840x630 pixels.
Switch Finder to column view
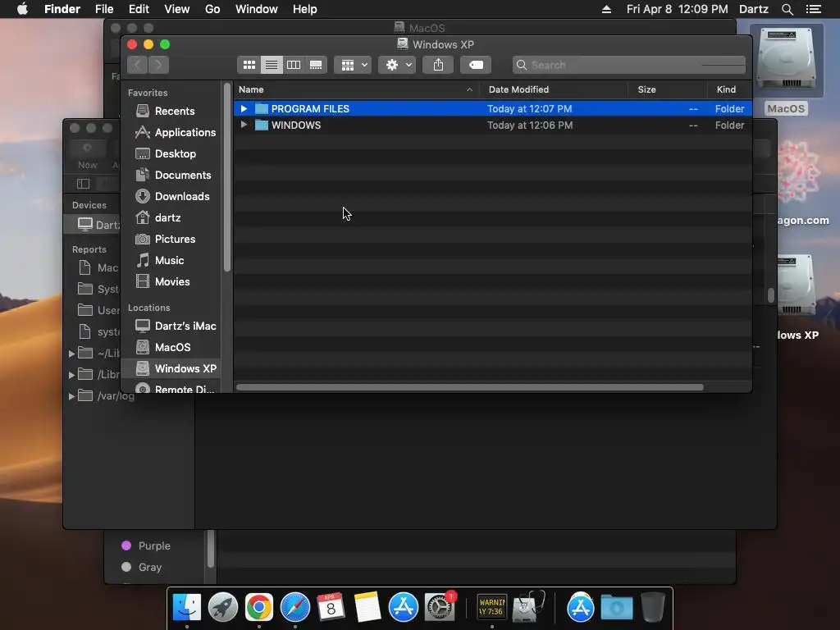294,65
